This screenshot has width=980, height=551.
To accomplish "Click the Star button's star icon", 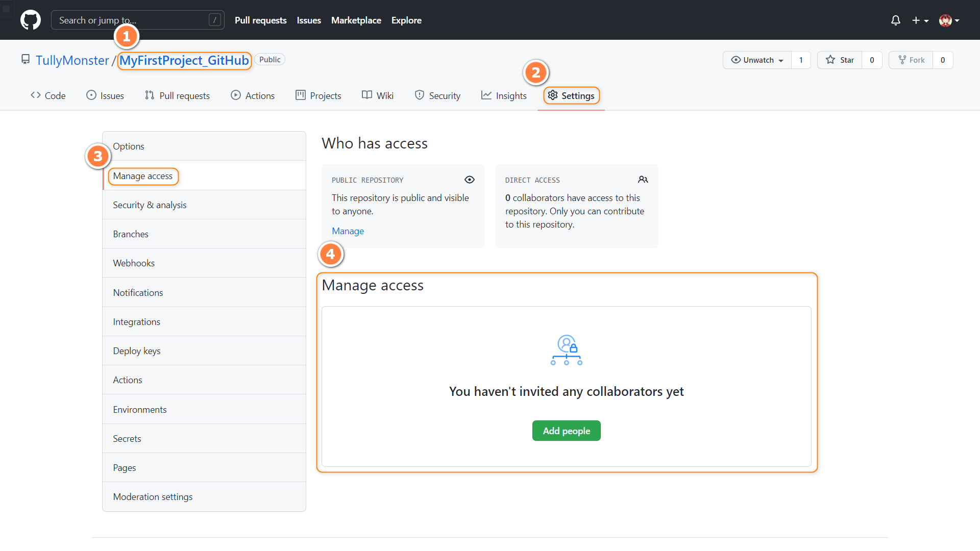I will click(x=830, y=60).
